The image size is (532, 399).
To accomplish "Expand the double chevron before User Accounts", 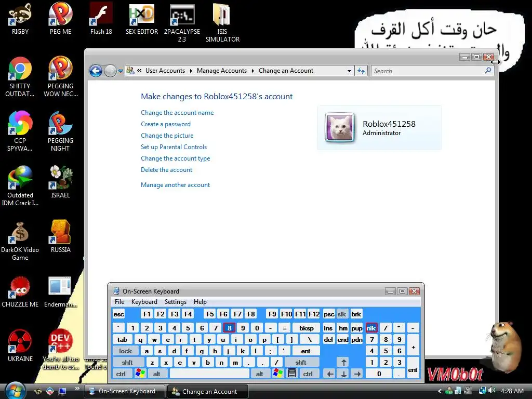I will click(139, 71).
